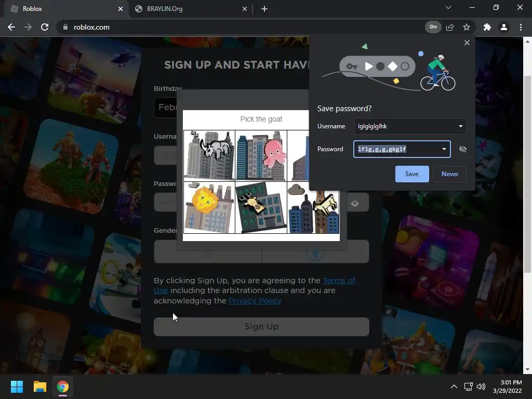Pick the yellow lion captcha image
This screenshot has width=532, height=399.
click(x=209, y=207)
